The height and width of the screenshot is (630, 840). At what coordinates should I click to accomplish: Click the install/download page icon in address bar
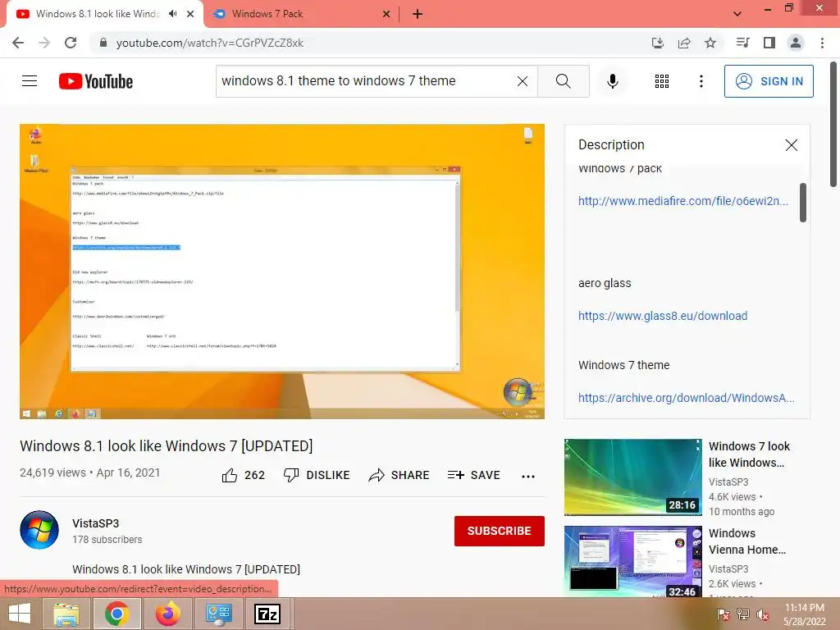point(658,43)
